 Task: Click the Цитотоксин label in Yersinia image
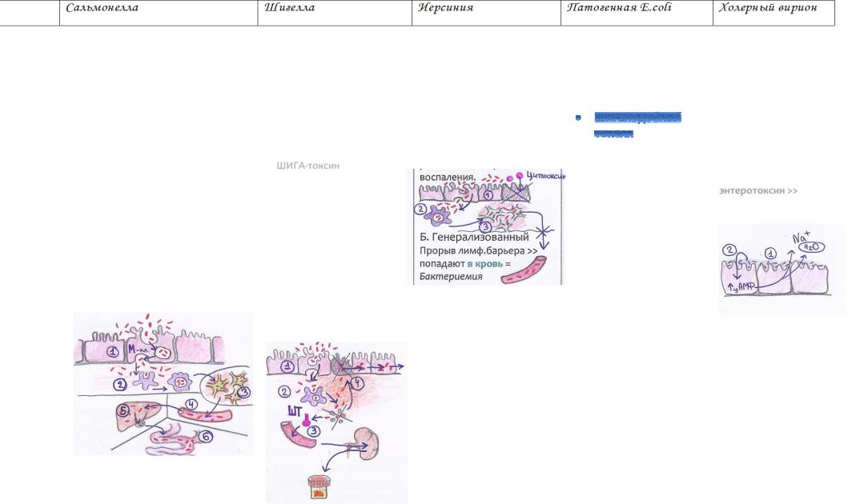pyautogui.click(x=545, y=175)
